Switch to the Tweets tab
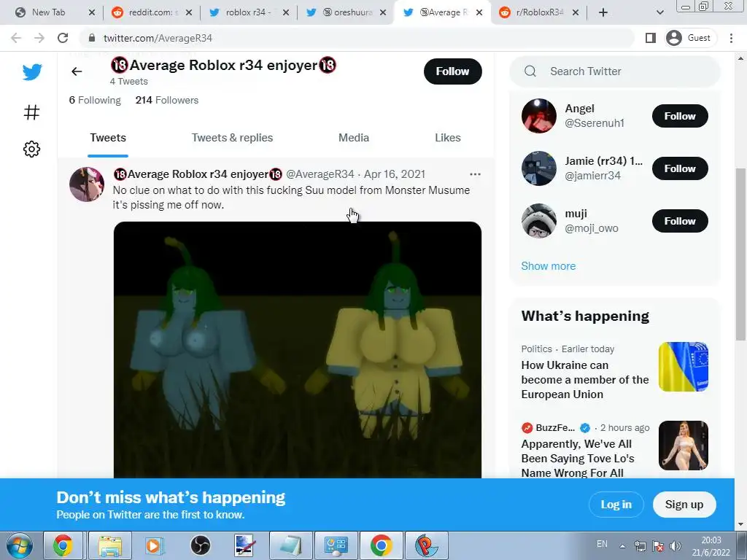This screenshot has height=560, width=747. (108, 138)
